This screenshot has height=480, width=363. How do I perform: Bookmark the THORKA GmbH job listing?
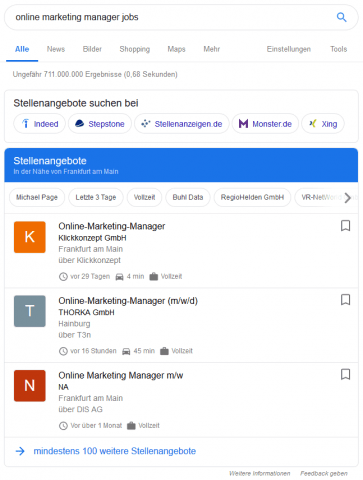tap(345, 300)
